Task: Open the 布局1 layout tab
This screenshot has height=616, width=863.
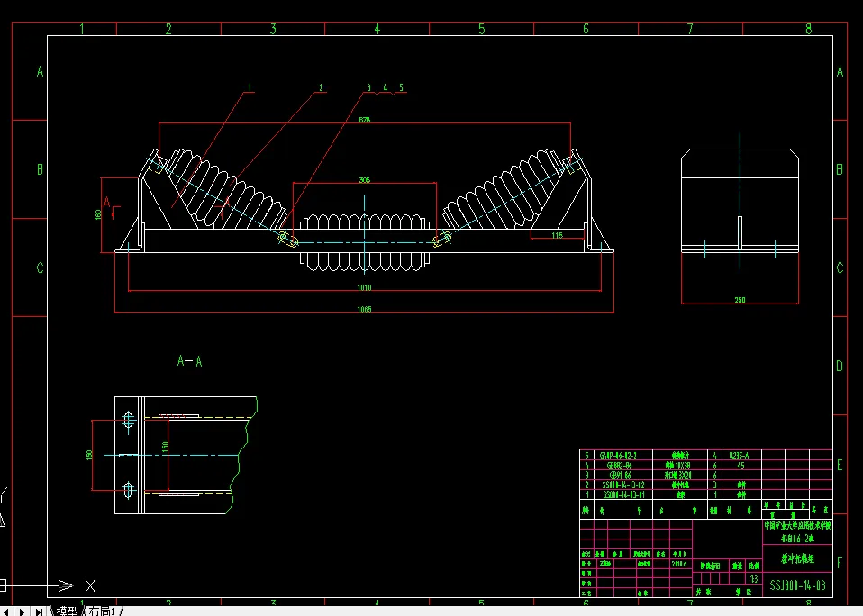Action: point(103,611)
